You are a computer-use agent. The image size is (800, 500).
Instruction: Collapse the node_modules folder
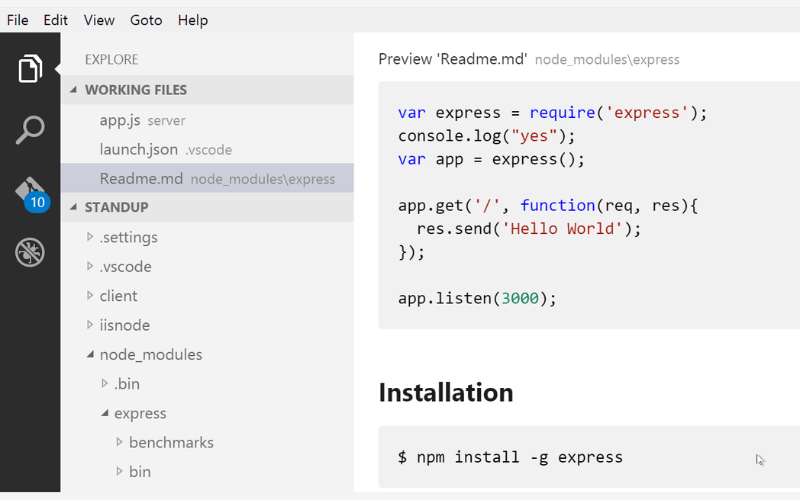point(150,355)
